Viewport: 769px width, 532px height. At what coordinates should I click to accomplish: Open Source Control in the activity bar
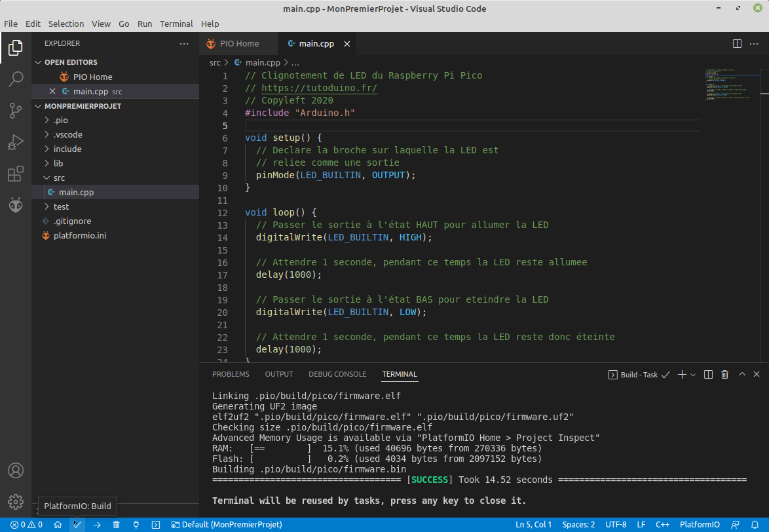[15, 111]
